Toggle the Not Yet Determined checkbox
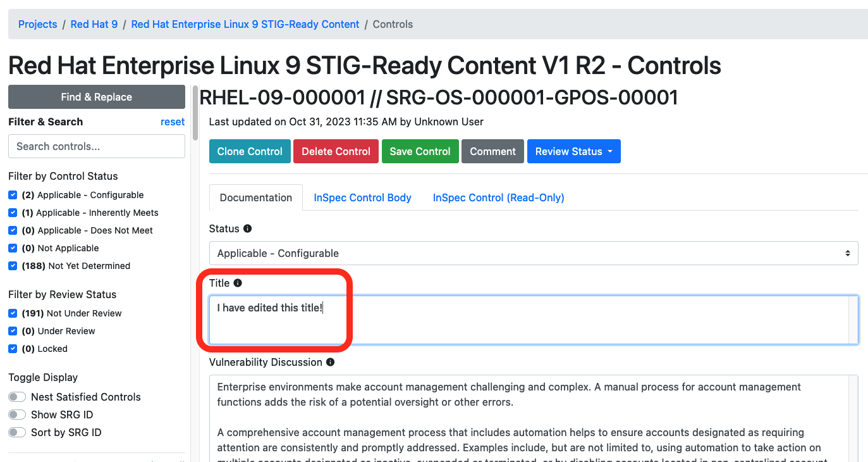The height and width of the screenshot is (462, 868). (13, 266)
